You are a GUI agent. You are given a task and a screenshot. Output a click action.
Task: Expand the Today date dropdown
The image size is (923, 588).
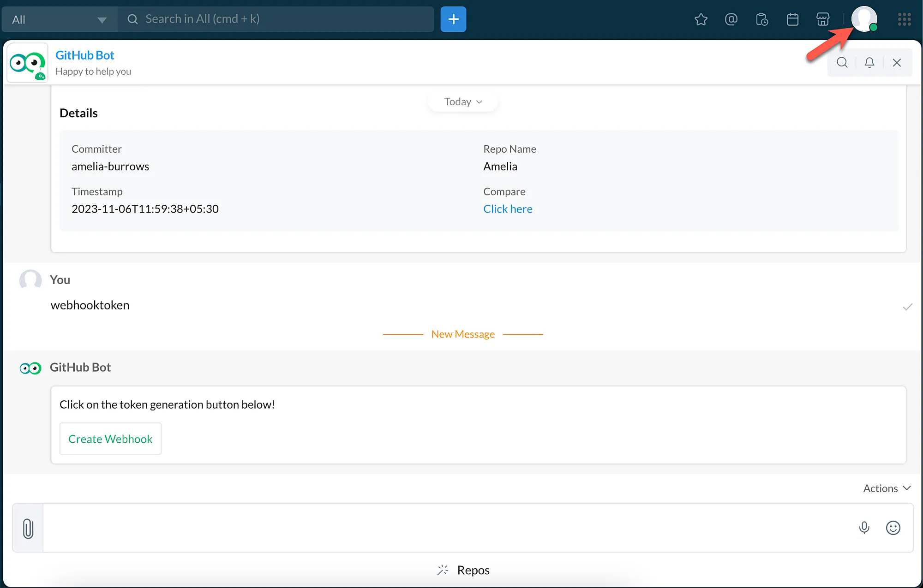[x=463, y=101]
